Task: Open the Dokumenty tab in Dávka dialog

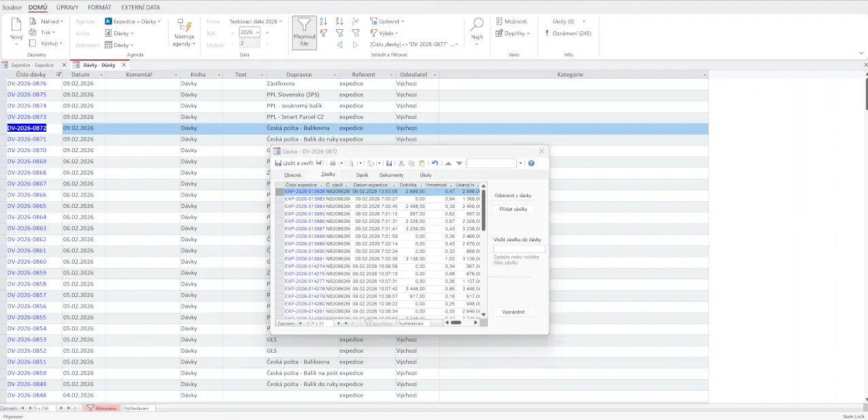Action: 391,175
